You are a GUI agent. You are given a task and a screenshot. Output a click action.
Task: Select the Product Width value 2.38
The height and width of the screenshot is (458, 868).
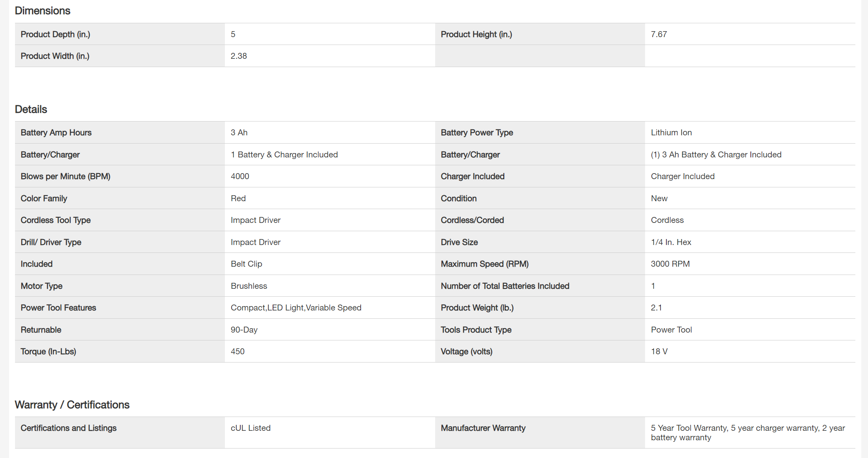pyautogui.click(x=239, y=56)
